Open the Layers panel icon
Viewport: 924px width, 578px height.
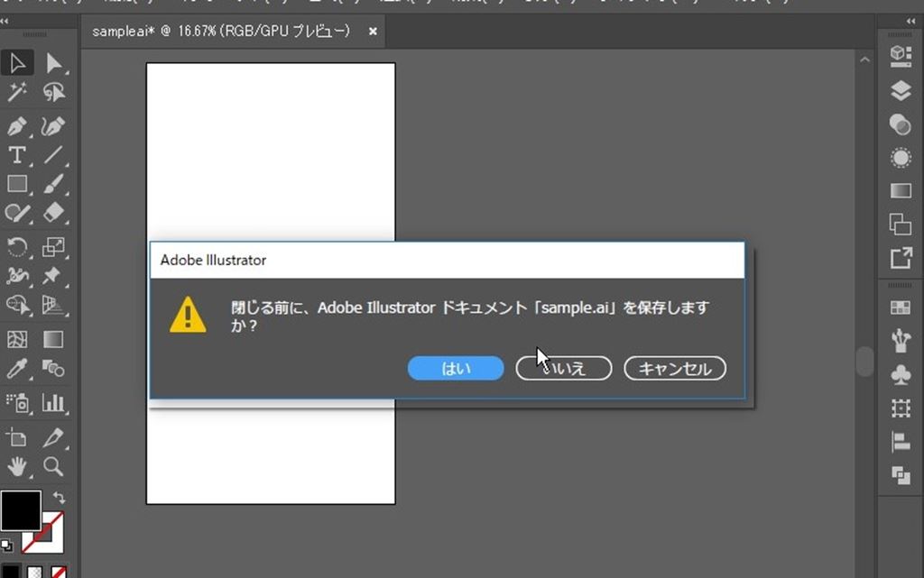tap(901, 90)
